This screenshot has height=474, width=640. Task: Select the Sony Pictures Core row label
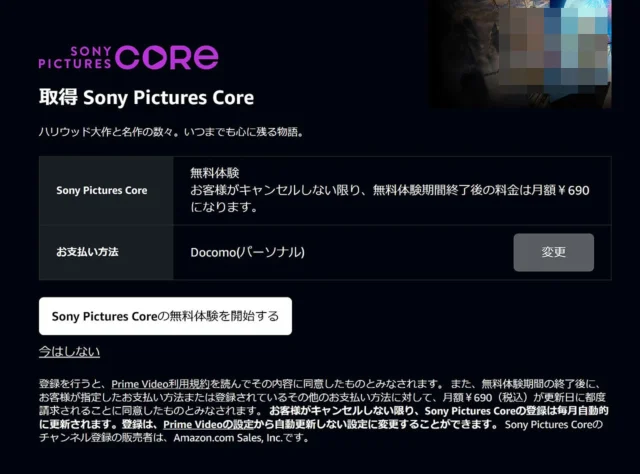(102, 190)
